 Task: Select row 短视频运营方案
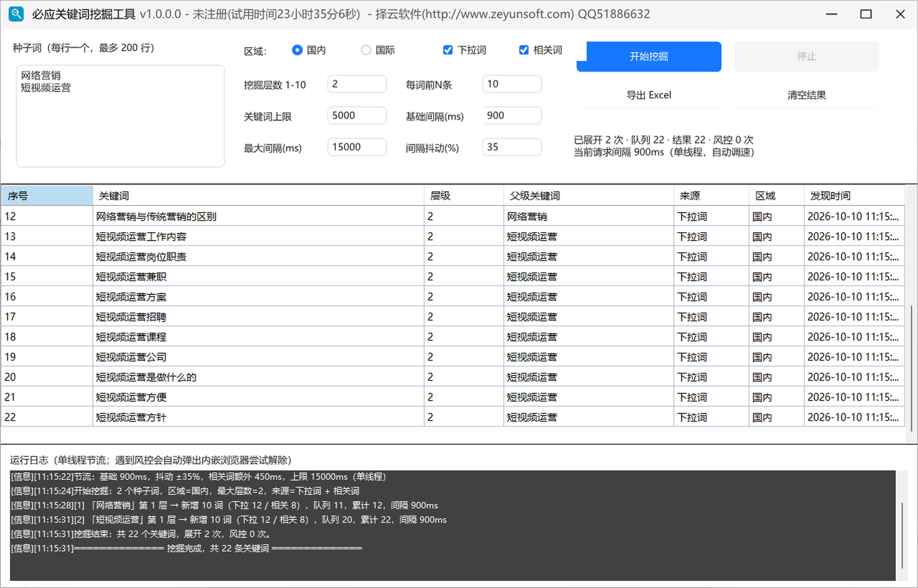coord(453,297)
